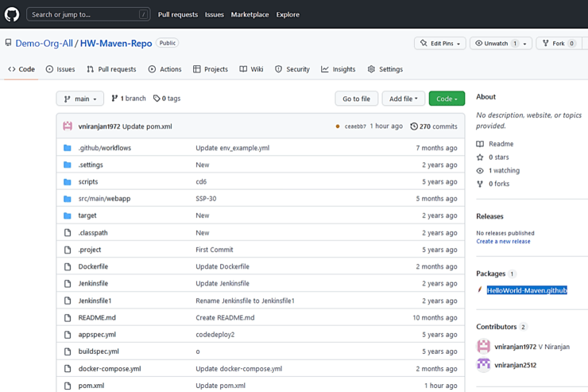Switch to the repository Pull requests tab
The height and width of the screenshot is (392, 588).
(111, 69)
